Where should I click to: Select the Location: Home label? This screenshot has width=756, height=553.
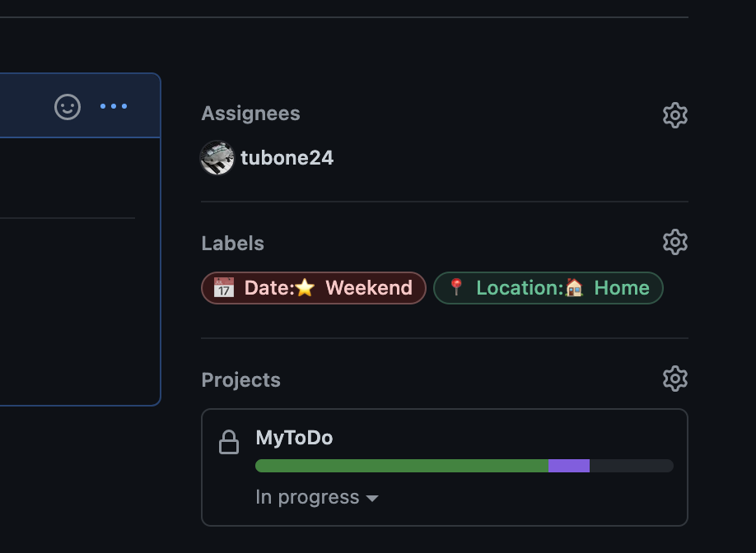coord(548,288)
